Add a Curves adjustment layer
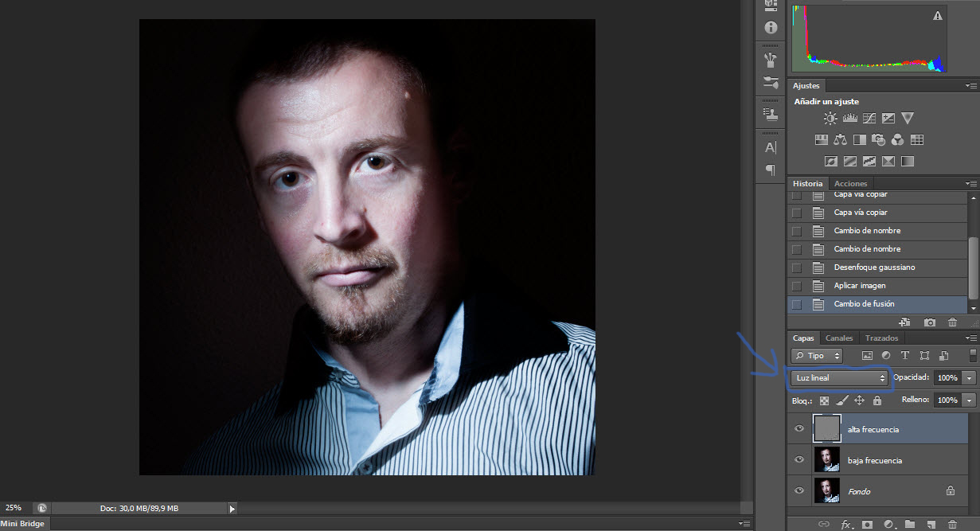The height and width of the screenshot is (531, 980). point(869,118)
